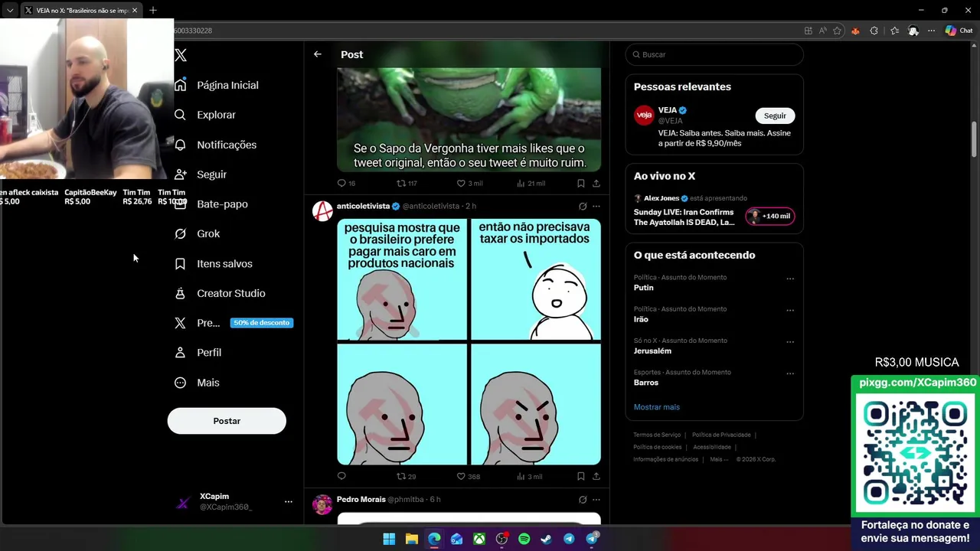Click the back arrow next to Post
The image size is (980, 551).
318,54
